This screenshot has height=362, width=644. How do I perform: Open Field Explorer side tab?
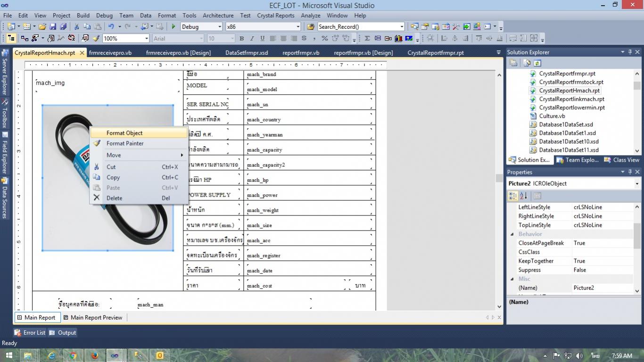click(5, 153)
